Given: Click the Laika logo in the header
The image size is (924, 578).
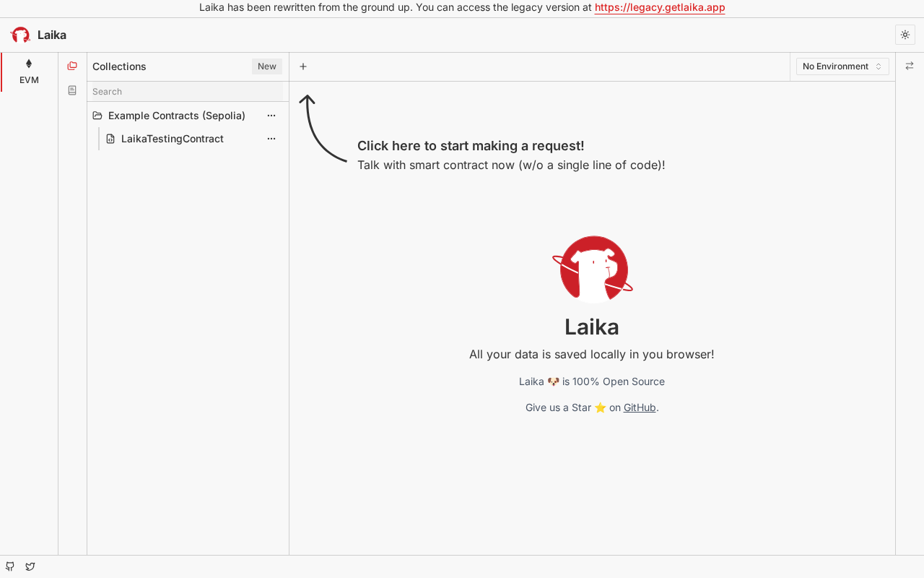Looking at the screenshot, I should click(x=20, y=35).
